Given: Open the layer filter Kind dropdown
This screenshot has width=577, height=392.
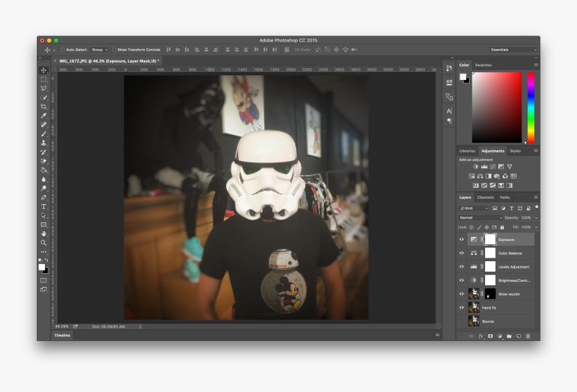Looking at the screenshot, I should click(474, 208).
